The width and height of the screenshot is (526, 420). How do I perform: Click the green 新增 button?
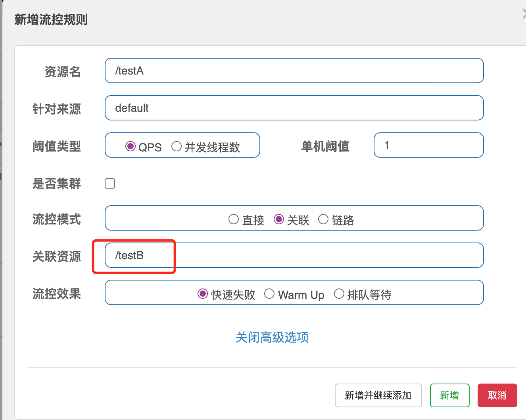(x=449, y=395)
